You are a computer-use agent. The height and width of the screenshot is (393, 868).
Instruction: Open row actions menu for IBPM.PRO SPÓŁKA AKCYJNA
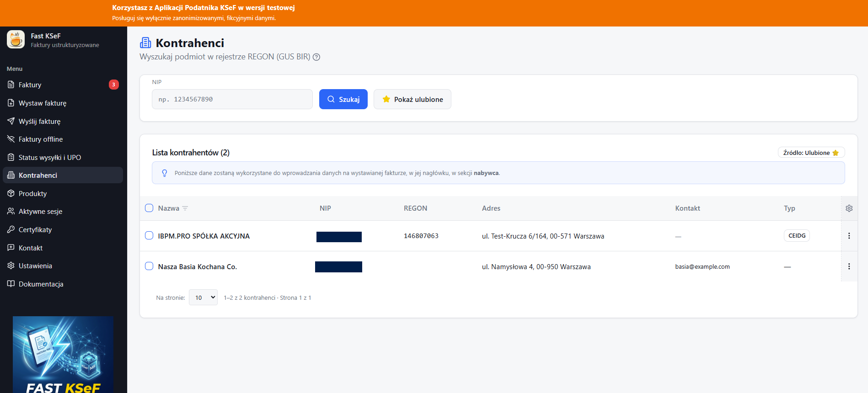849,236
